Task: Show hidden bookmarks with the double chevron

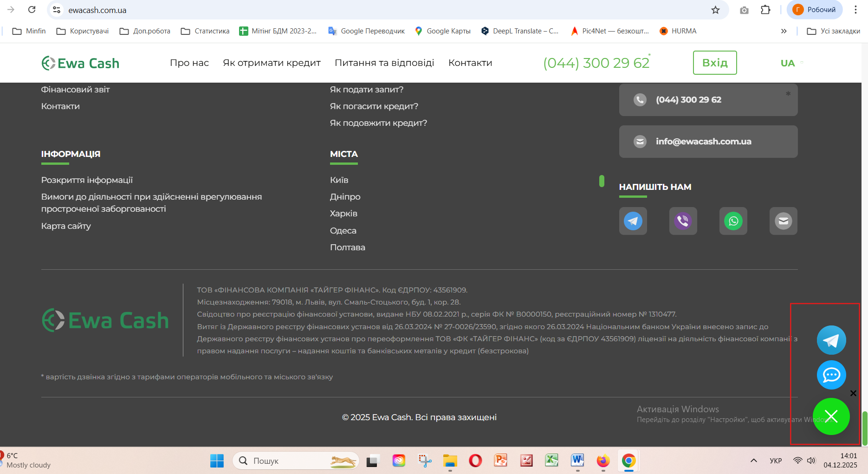Action: click(x=784, y=31)
